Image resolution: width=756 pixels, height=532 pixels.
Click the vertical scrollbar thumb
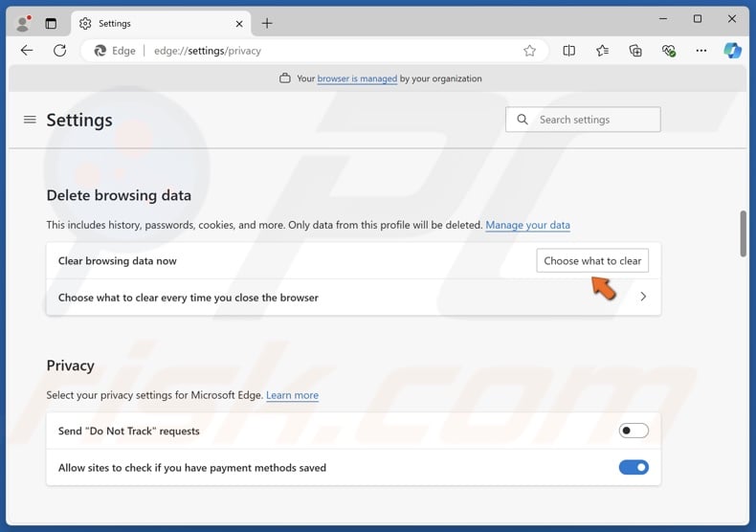click(x=743, y=233)
